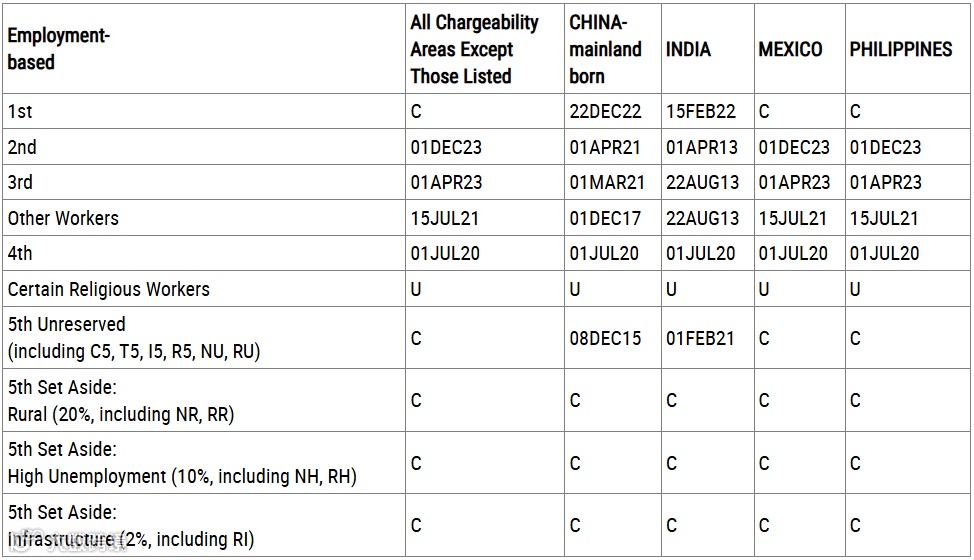This screenshot has height=560, width=974.
Task: Select the Other Workers row label
Action: click(63, 219)
